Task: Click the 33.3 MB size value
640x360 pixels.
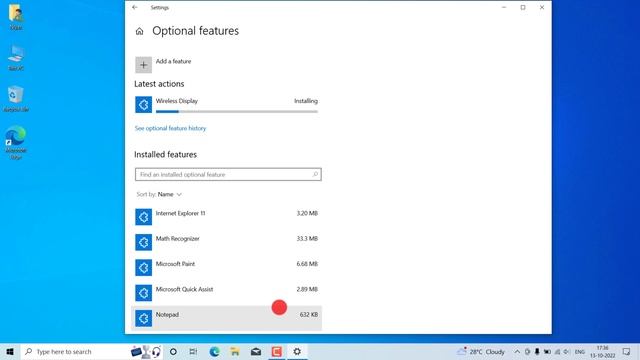Action: click(x=307, y=238)
